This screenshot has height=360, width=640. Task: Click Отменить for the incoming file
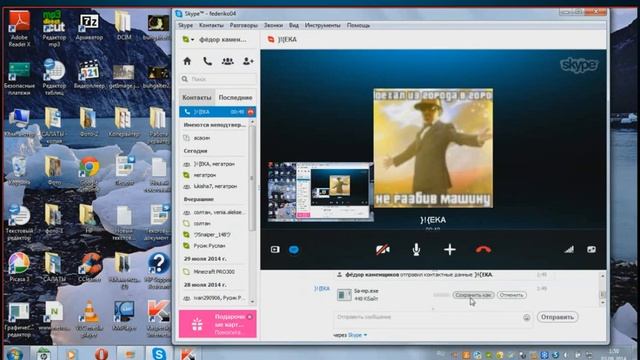pyautogui.click(x=511, y=295)
